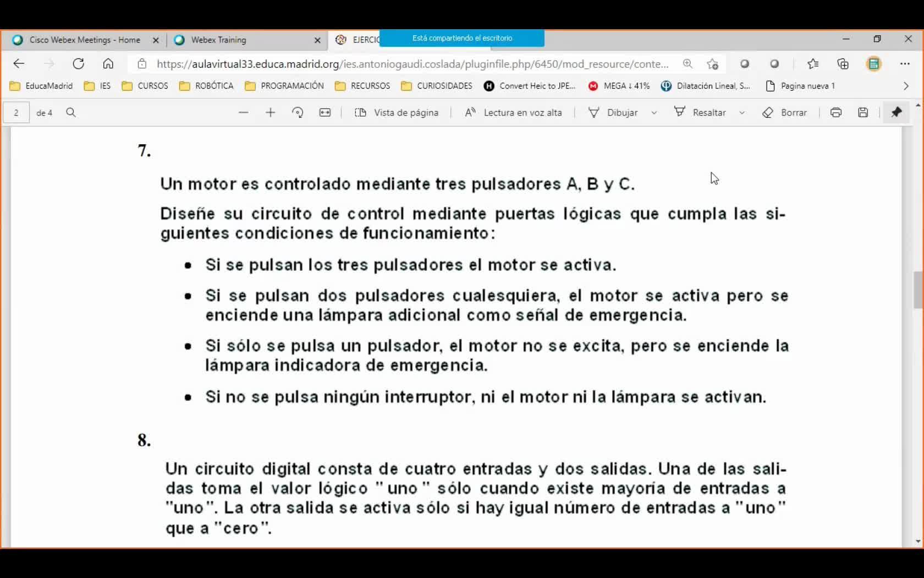This screenshot has height=578, width=924.
Task: Open the browser profile icon
Action: click(x=873, y=64)
